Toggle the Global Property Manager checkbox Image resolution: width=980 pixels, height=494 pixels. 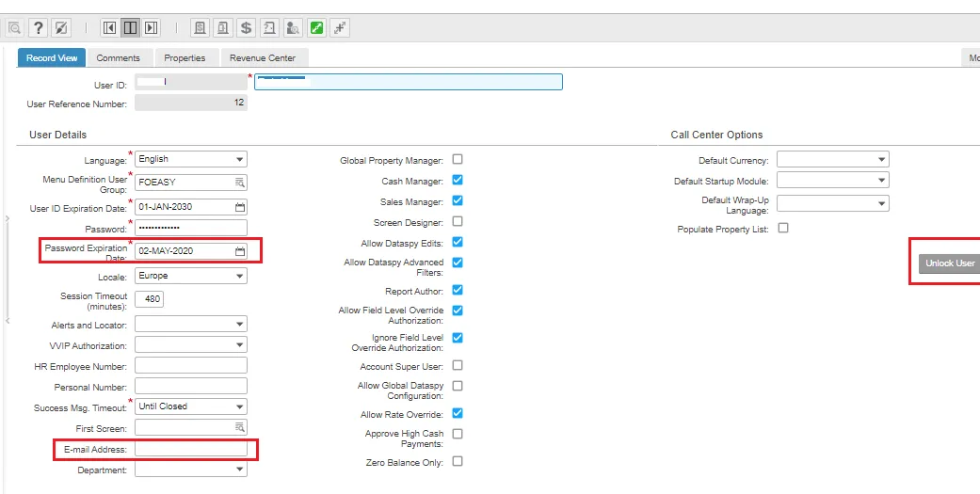(x=458, y=159)
